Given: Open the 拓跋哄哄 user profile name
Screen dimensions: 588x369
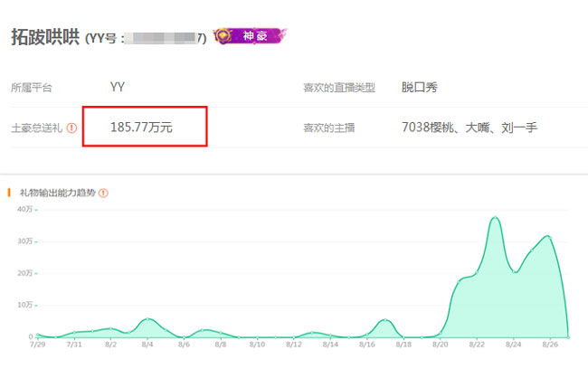Looking at the screenshot, I should tap(44, 37).
